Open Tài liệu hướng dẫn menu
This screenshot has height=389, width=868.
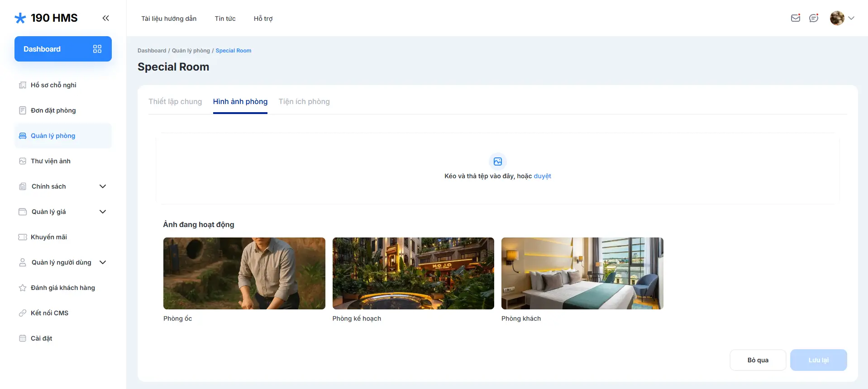[169, 19]
